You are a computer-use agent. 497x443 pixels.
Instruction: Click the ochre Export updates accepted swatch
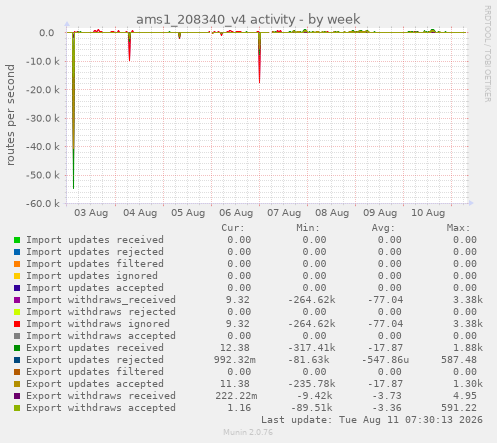17,384
